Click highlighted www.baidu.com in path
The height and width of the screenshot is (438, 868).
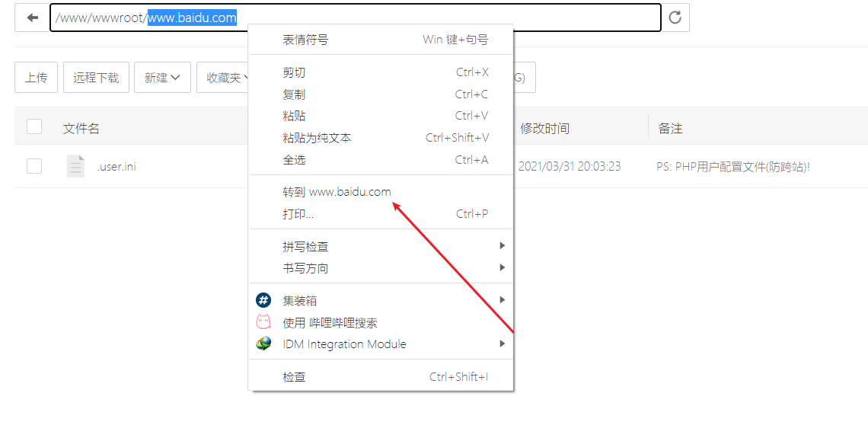coord(192,18)
